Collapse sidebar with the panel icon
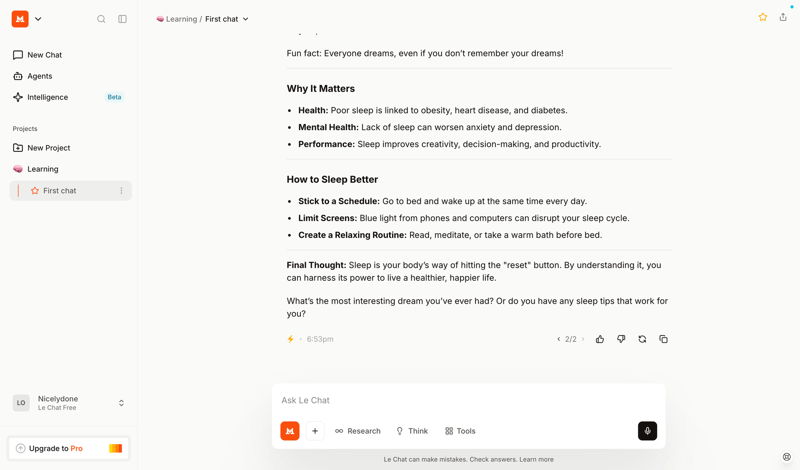Screen dimensions: 800x470 pos(122,19)
